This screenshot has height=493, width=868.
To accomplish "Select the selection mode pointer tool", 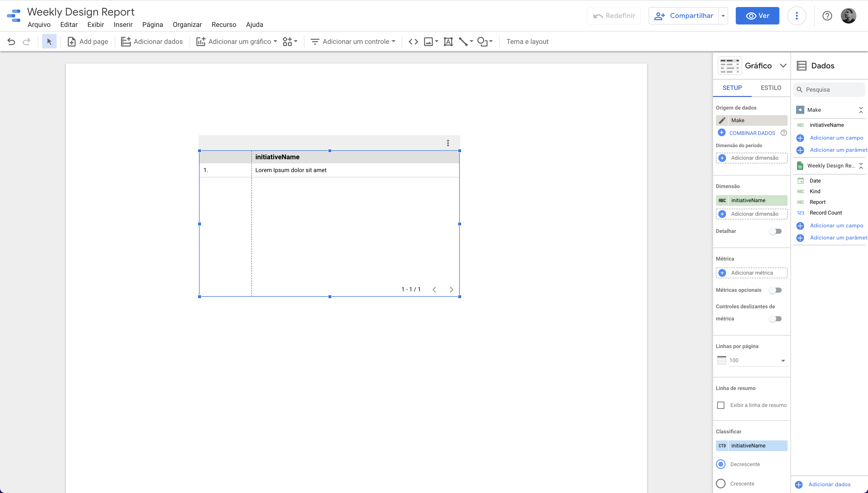I will 49,42.
